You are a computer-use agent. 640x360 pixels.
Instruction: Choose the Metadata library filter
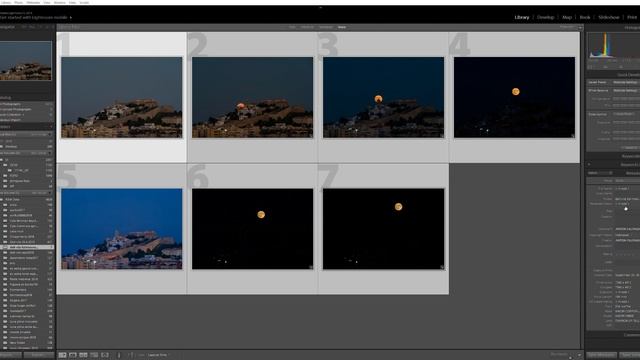click(x=326, y=27)
